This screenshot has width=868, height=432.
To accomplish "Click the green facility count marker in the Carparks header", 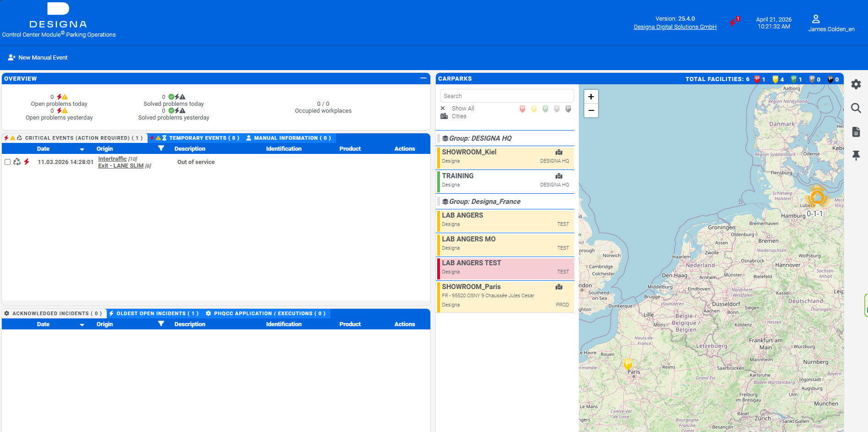I will tap(794, 79).
